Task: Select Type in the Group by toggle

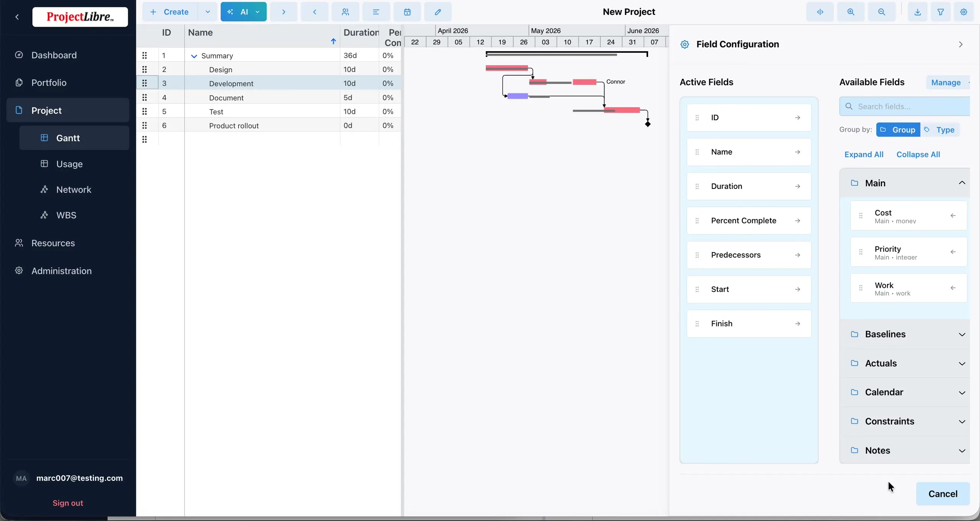Action: 940,130
